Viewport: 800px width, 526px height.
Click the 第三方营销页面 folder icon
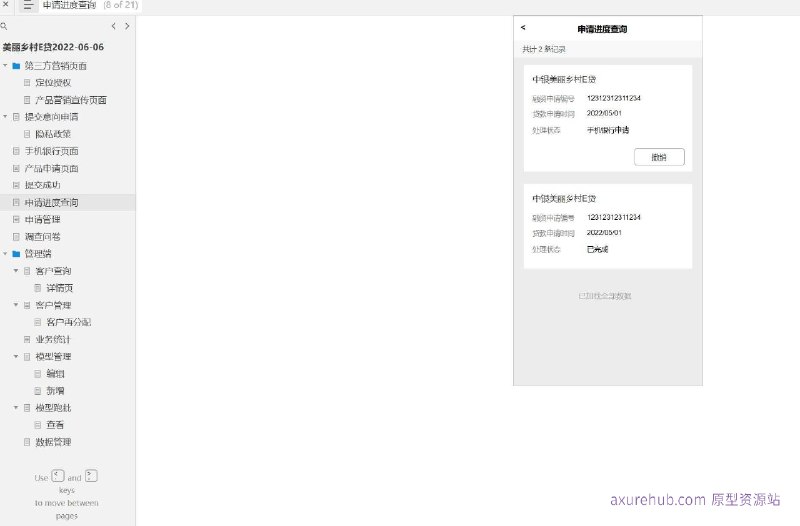coord(16,66)
